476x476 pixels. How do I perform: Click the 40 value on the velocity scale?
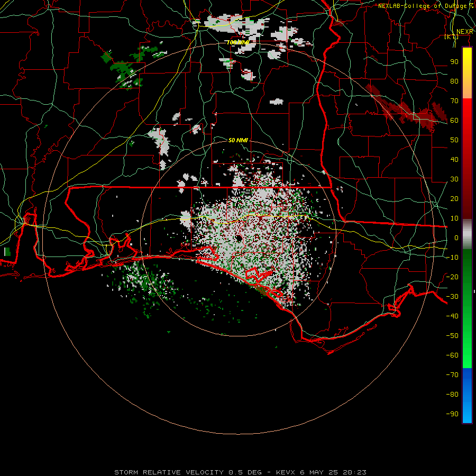point(454,159)
